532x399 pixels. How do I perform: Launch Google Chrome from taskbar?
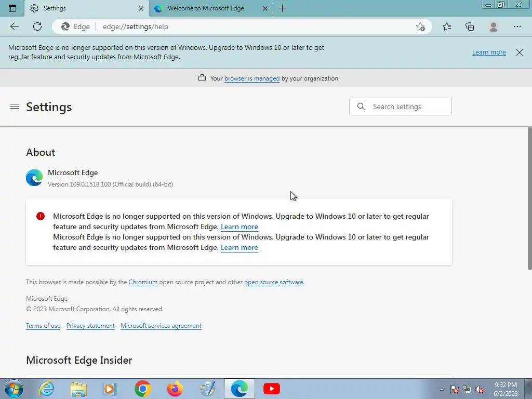coord(142,389)
